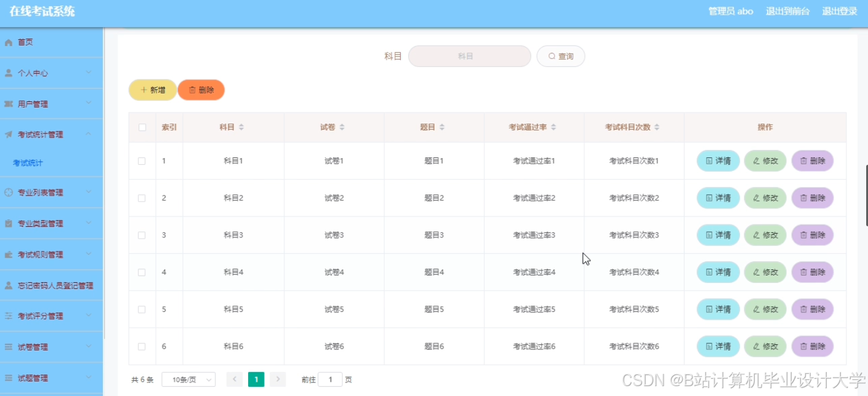Click the person icon beside 个人中心
Viewport: 868px width, 396px height.
pyautogui.click(x=9, y=73)
